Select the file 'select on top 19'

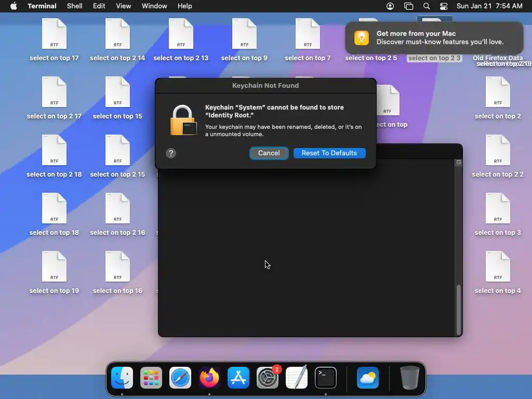point(54,267)
